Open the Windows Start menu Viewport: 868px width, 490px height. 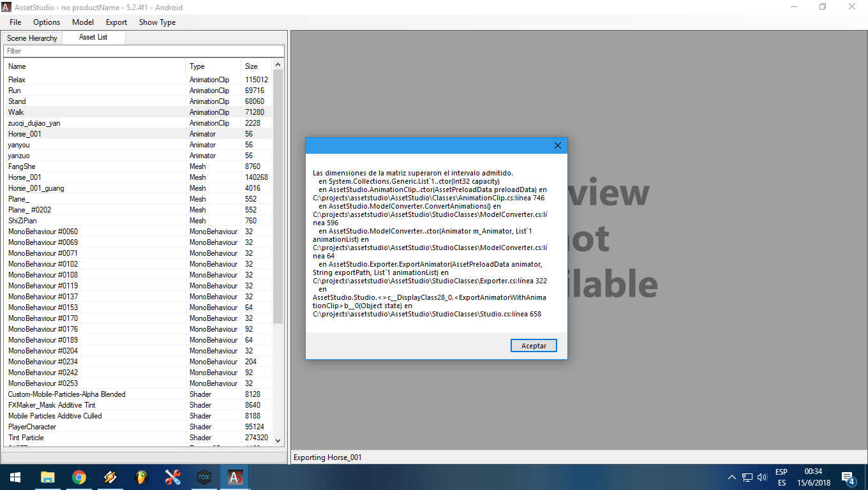point(14,477)
